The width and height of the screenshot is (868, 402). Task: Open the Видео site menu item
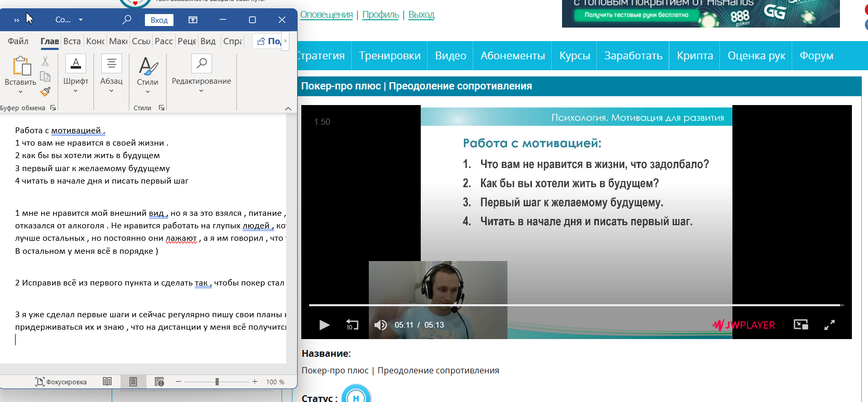pyautogui.click(x=450, y=56)
